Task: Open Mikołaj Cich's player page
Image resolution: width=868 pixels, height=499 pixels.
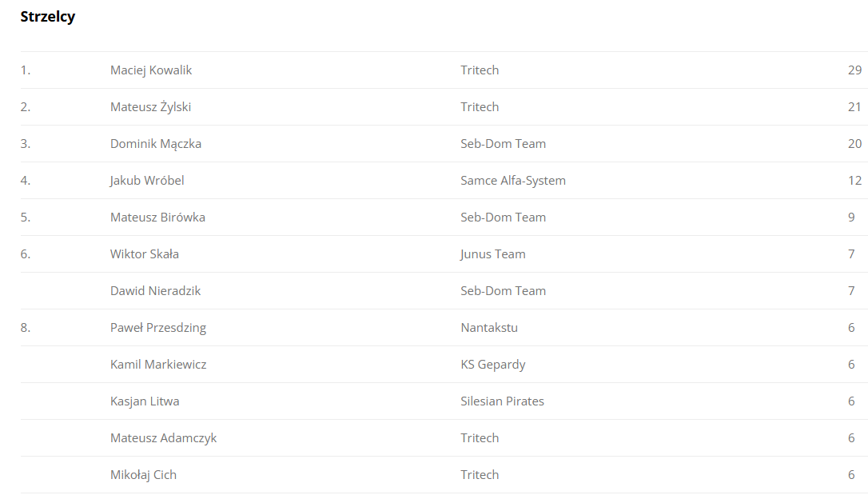Action: pyautogui.click(x=143, y=475)
